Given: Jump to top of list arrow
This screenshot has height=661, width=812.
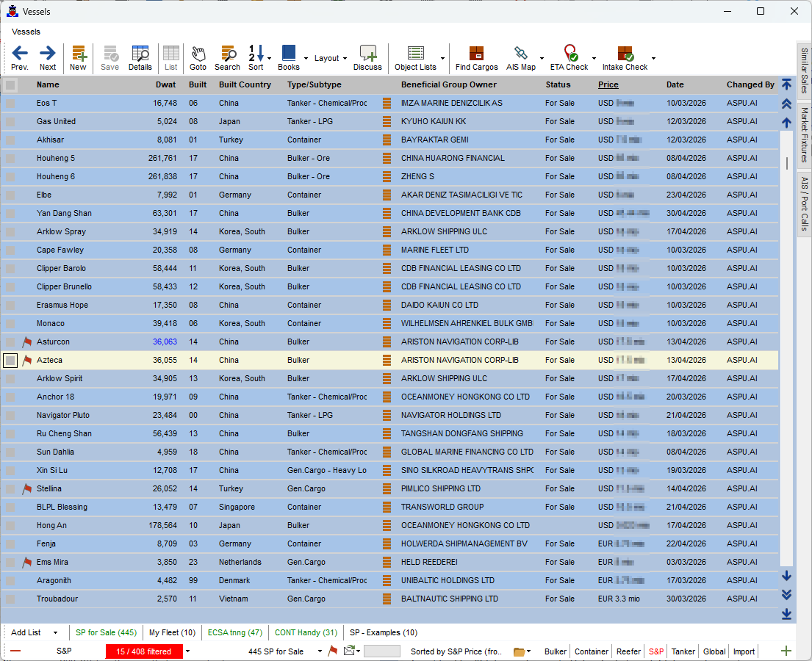Looking at the screenshot, I should point(786,84).
